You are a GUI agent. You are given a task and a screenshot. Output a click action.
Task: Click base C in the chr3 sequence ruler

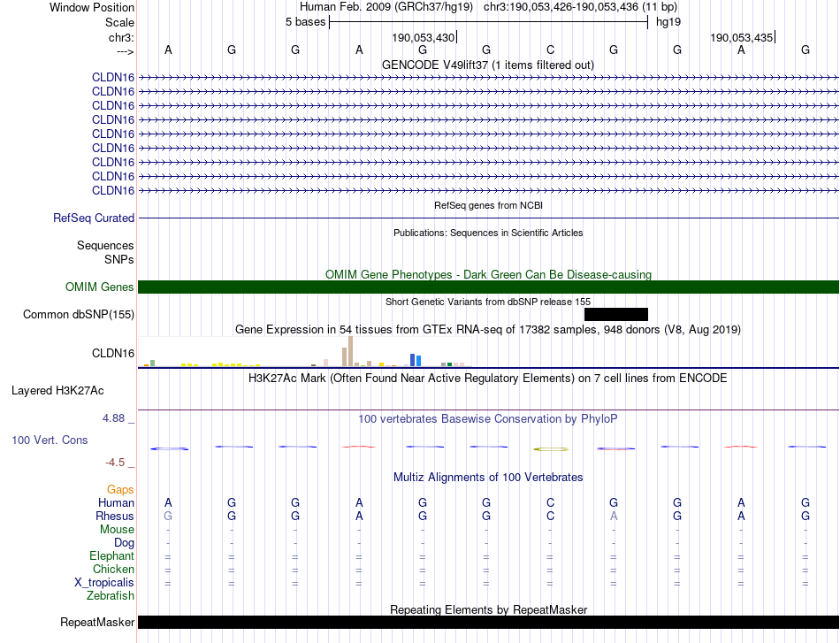pos(550,50)
